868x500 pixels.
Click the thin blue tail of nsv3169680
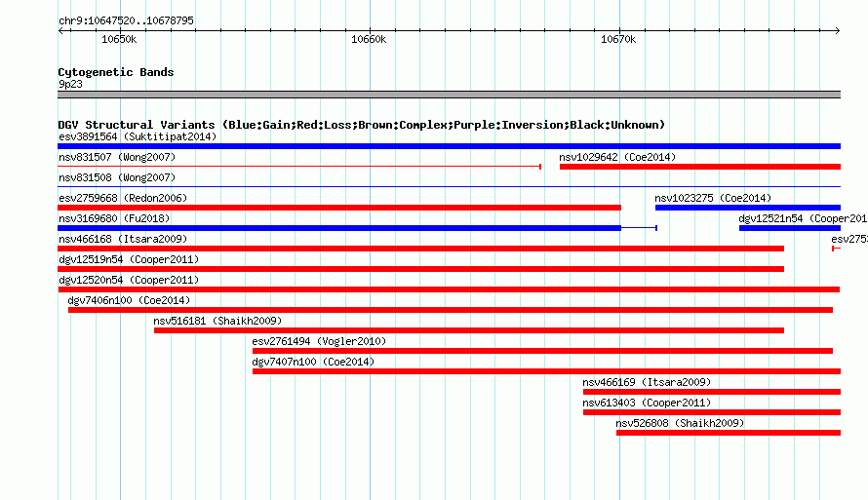(639, 228)
